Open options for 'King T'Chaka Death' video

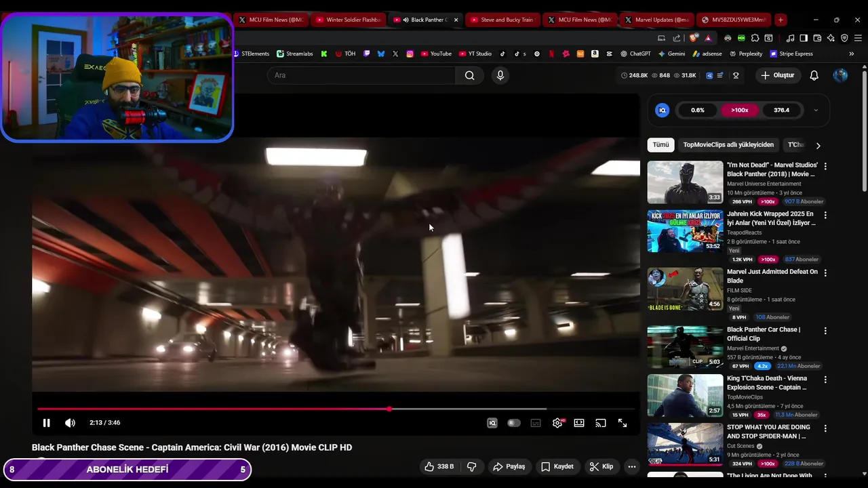tap(825, 380)
